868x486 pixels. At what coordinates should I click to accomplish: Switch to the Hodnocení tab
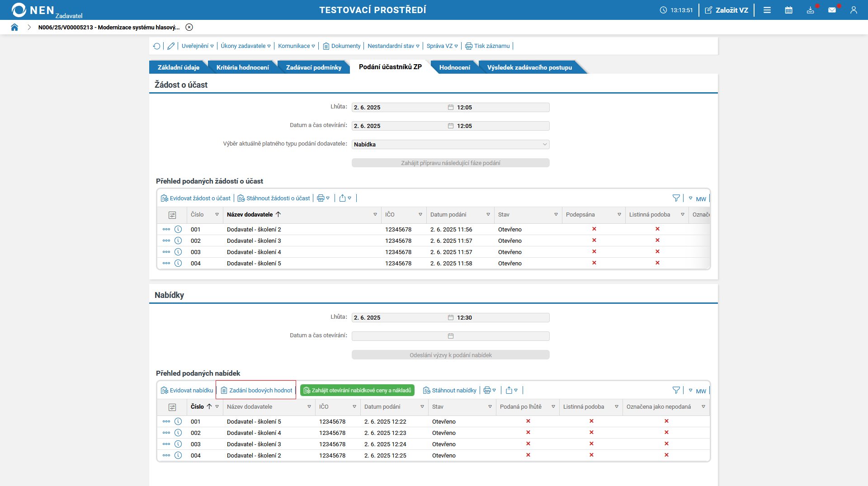point(454,67)
